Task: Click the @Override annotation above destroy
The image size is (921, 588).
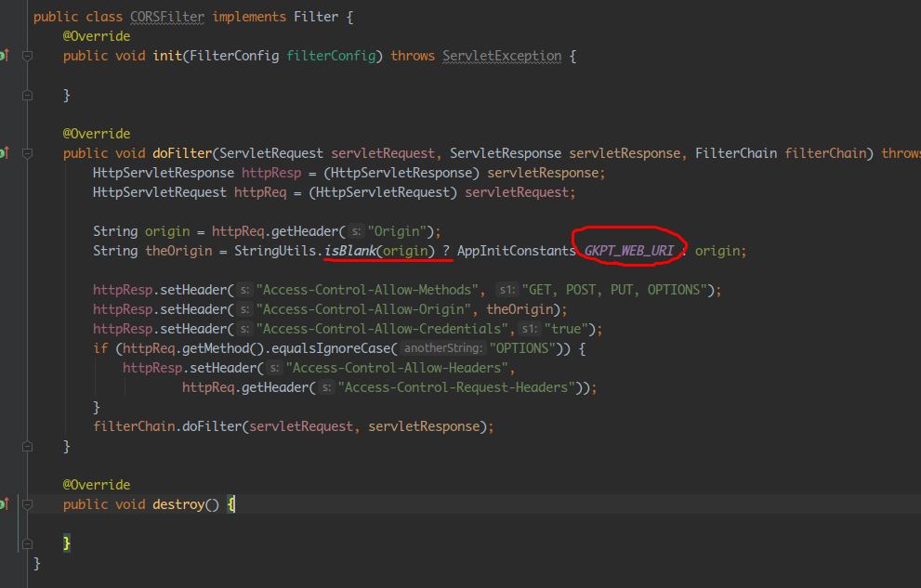Action: [97, 485]
